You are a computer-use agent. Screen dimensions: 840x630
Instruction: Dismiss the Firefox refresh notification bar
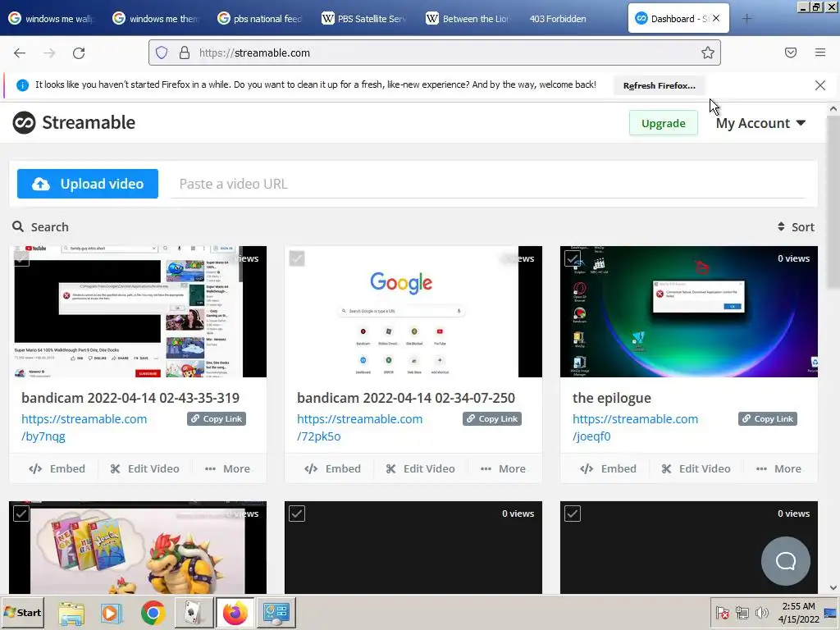pos(820,85)
